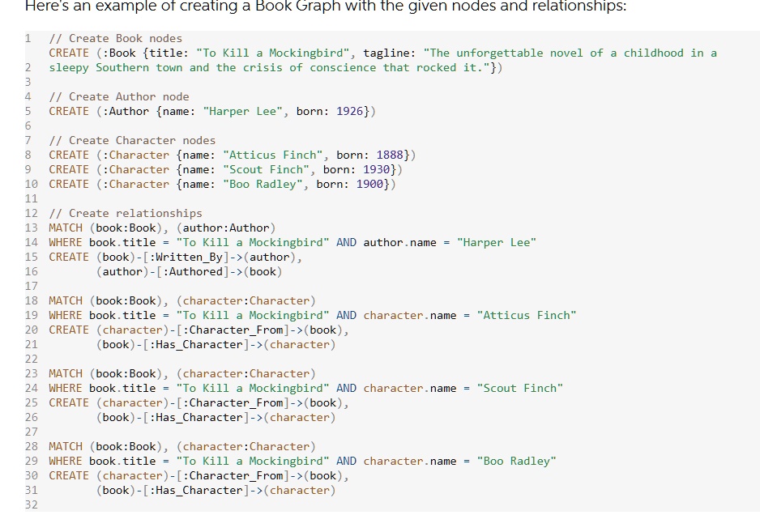Click the Authored relationship on line 16
Screen dimensions: 760x532
pos(192,271)
